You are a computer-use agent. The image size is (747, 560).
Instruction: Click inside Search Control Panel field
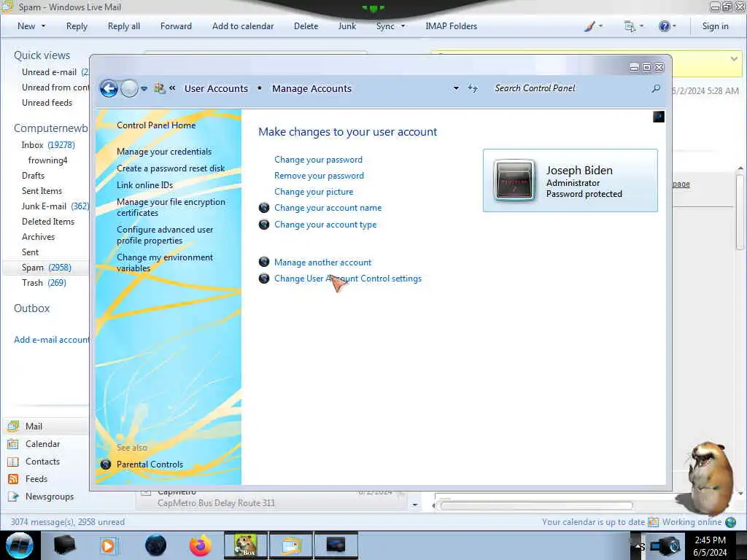click(569, 88)
